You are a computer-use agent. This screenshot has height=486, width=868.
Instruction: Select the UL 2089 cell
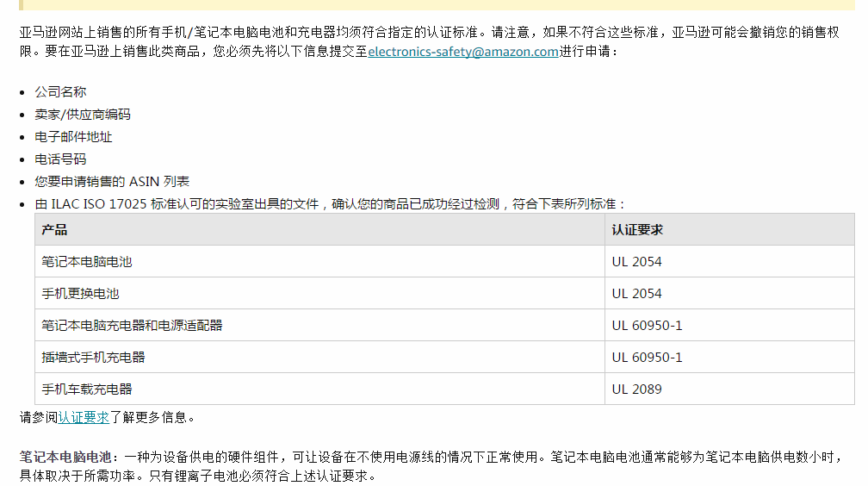click(729, 389)
